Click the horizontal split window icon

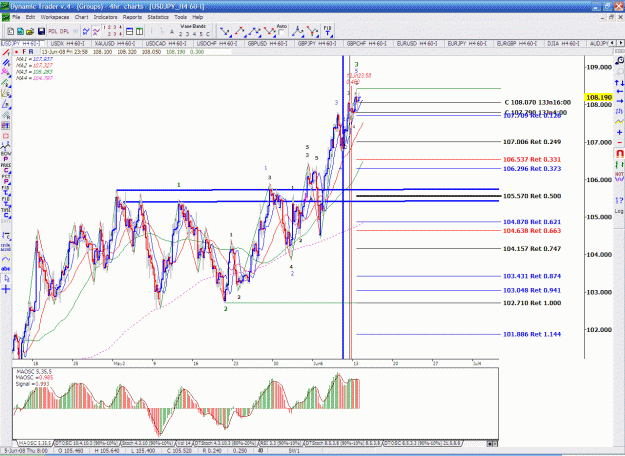pos(130,31)
